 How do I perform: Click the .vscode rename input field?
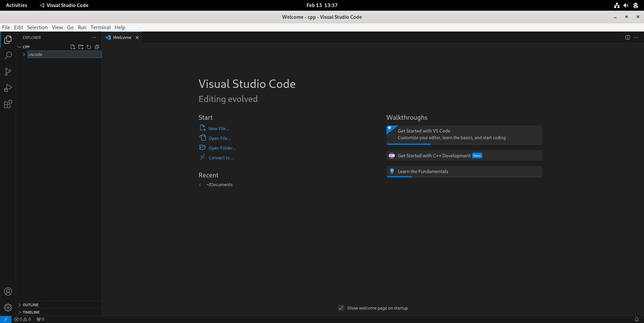[x=64, y=54]
